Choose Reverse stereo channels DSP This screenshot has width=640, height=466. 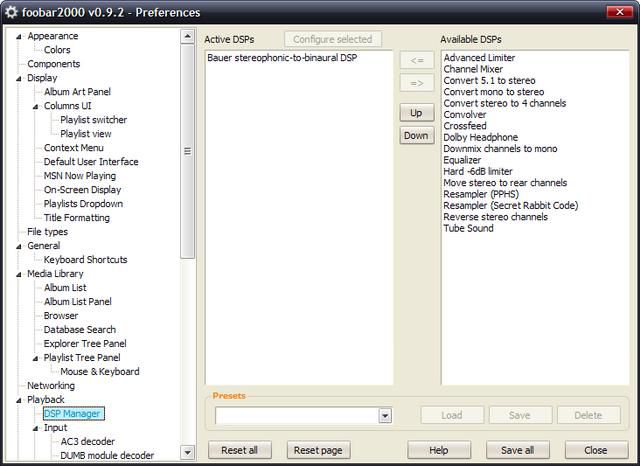pyautogui.click(x=496, y=217)
